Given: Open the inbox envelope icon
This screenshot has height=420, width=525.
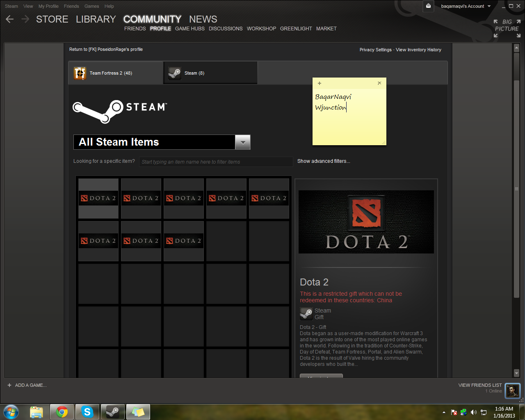Looking at the screenshot, I should pyautogui.click(x=428, y=6).
